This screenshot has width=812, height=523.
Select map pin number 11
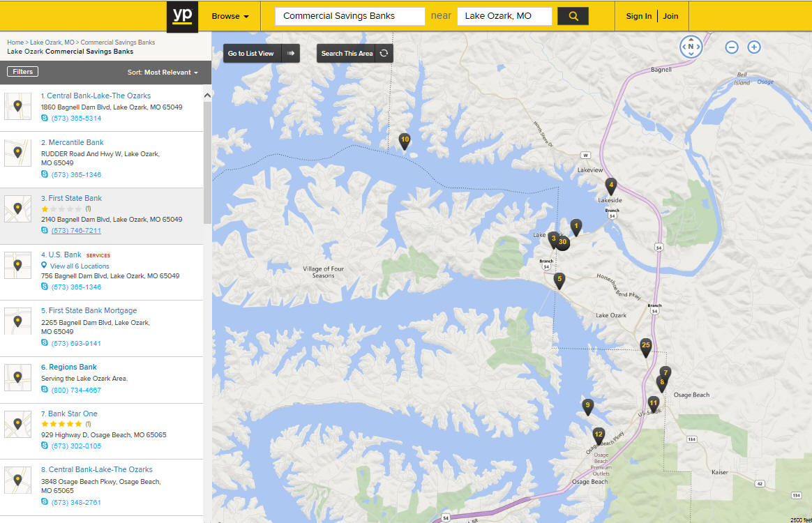pos(654,404)
